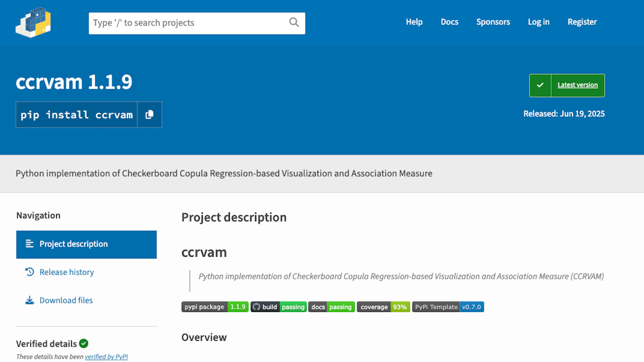Image resolution: width=644 pixels, height=362 pixels.
Task: Click the Log in link
Action: (539, 22)
